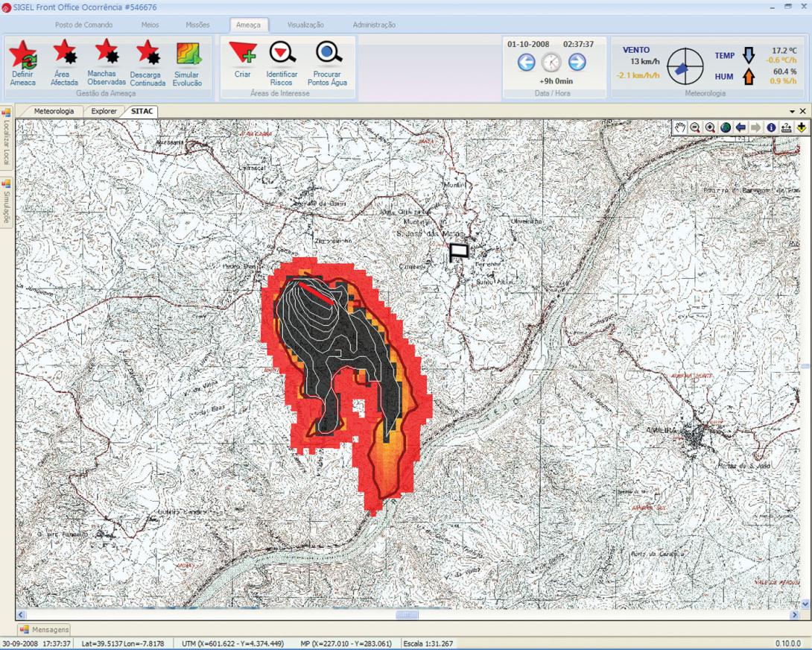Screen dimensions: 812x650
Task: Click the TEMP down arrow indicator
Action: pyautogui.click(x=748, y=55)
